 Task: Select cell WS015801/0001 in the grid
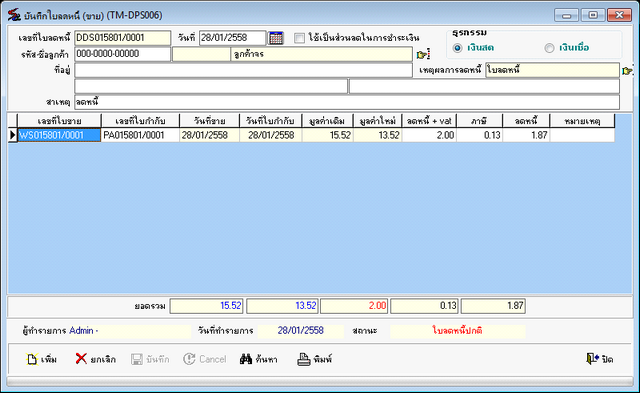tap(59, 135)
